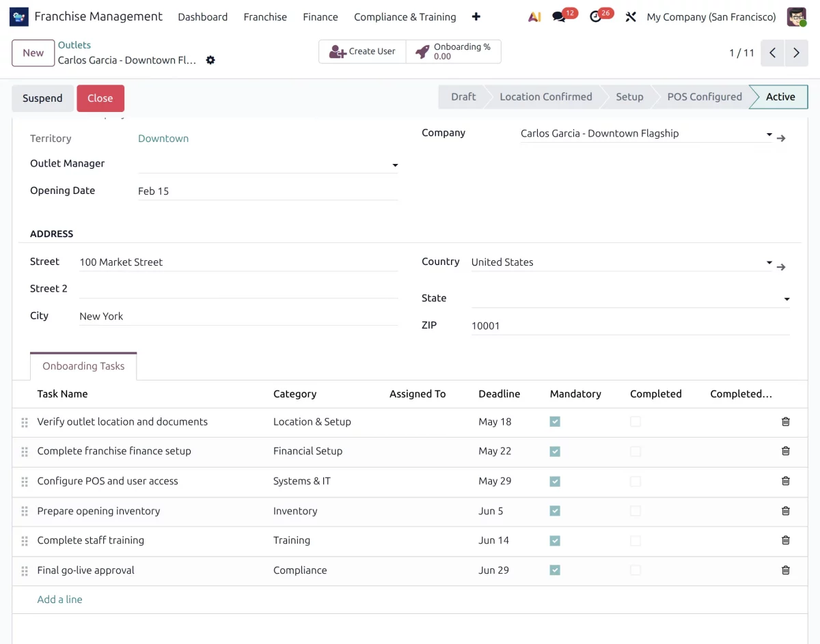Viewport: 820px width, 644px height.
Task: Toggle Mandatory for Verify outlet location task
Action: coord(555,422)
